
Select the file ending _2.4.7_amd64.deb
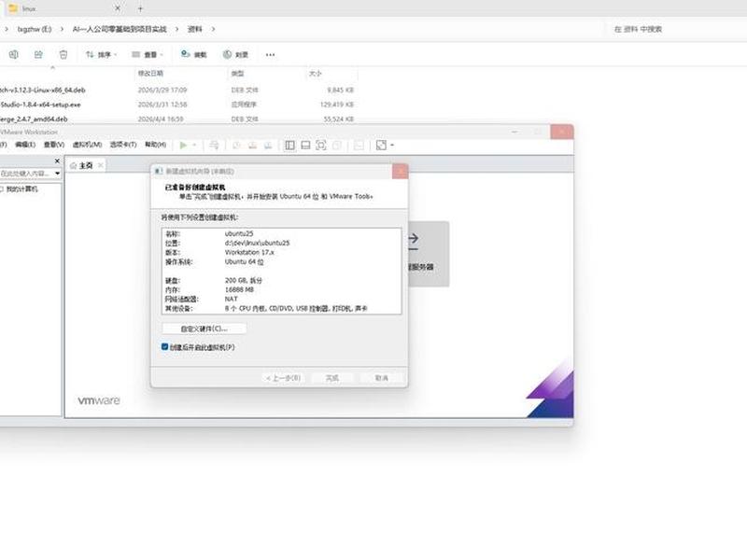coord(34,119)
